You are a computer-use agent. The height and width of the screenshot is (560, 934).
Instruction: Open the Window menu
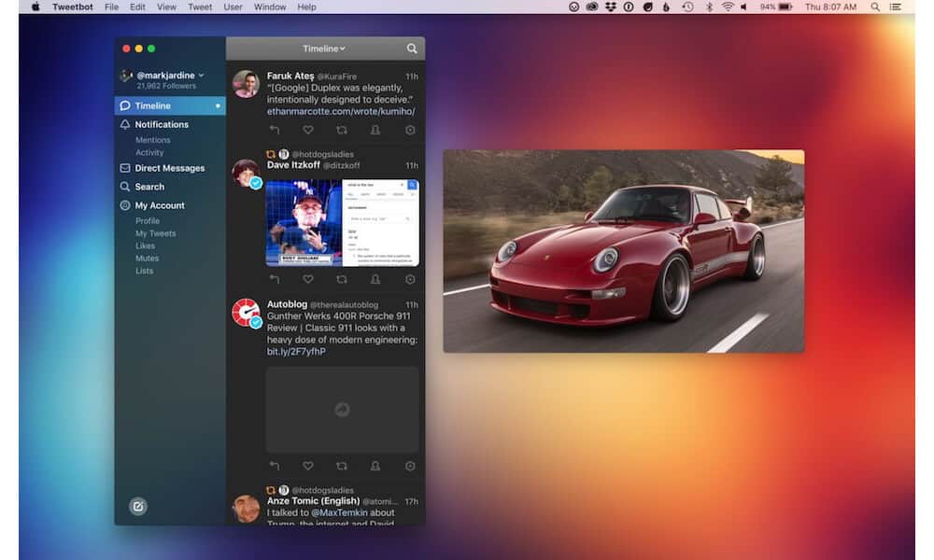tap(270, 7)
